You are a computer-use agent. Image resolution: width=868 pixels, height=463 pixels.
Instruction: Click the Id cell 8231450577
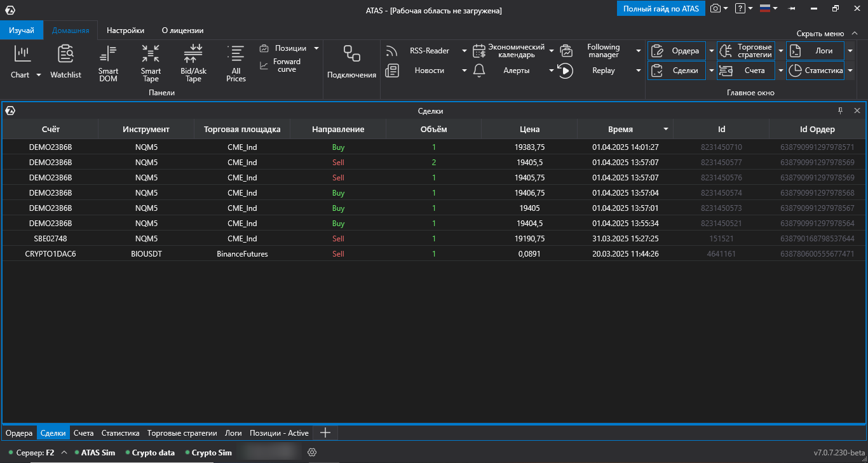coord(721,163)
